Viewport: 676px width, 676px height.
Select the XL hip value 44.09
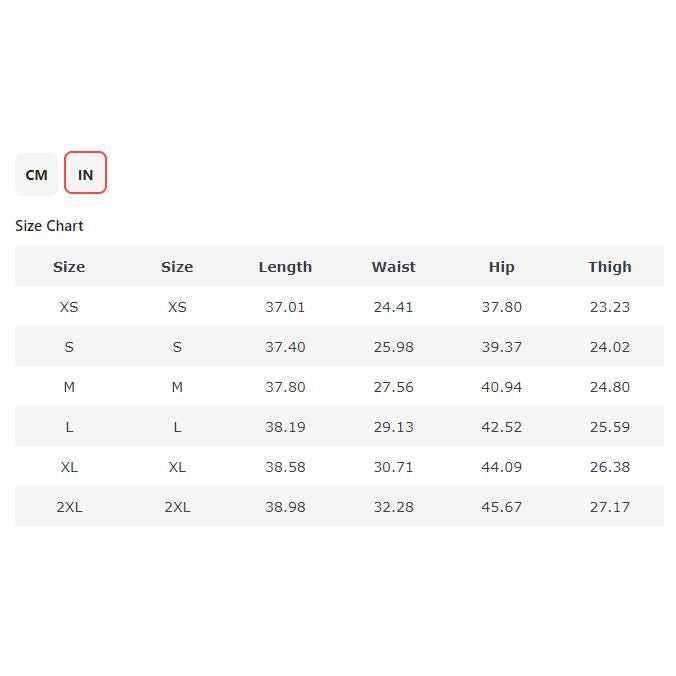click(501, 467)
